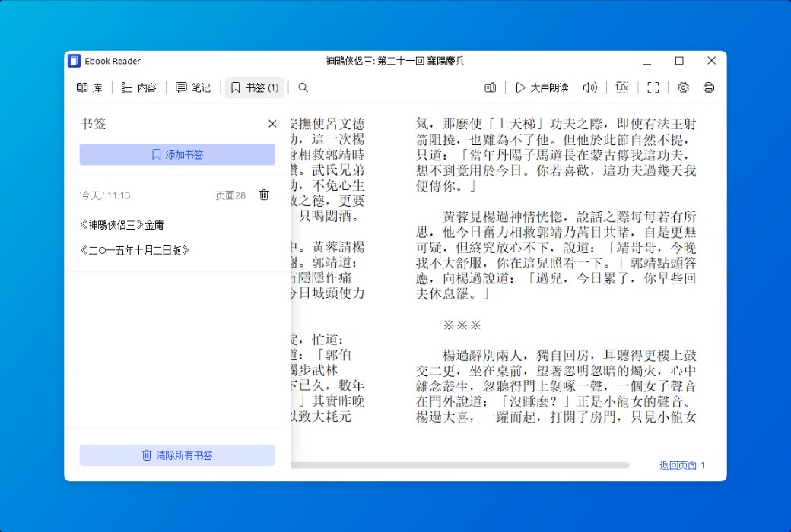Start 大声朗读 read-aloud playback

click(x=542, y=87)
